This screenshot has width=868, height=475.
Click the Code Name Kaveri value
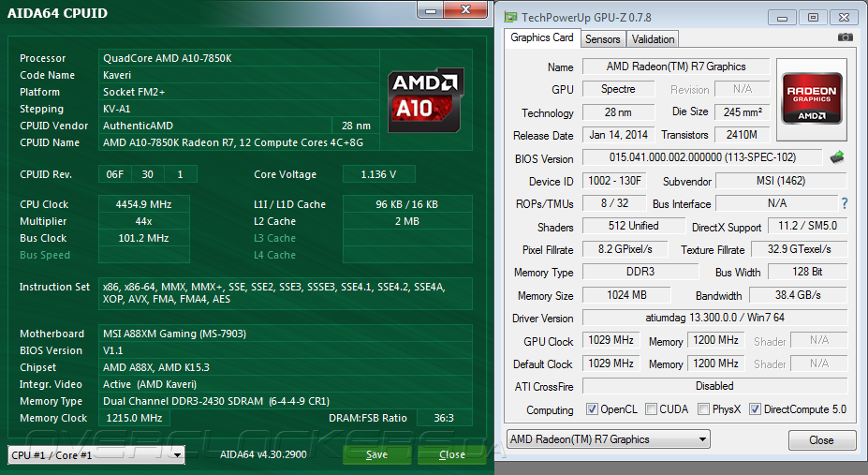point(239,75)
